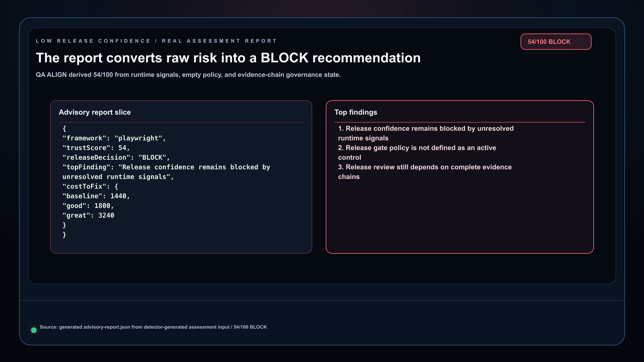Select finding 2 about release gate policy

(x=417, y=152)
